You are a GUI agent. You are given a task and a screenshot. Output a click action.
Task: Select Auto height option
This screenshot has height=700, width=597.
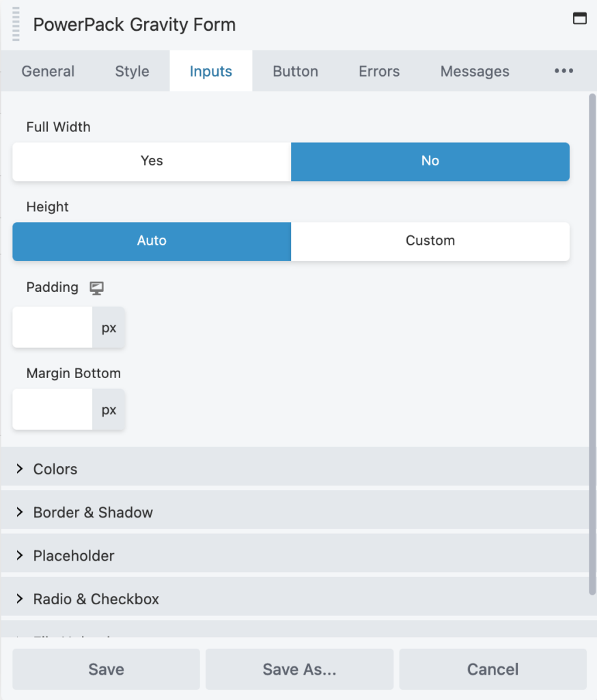(x=152, y=241)
